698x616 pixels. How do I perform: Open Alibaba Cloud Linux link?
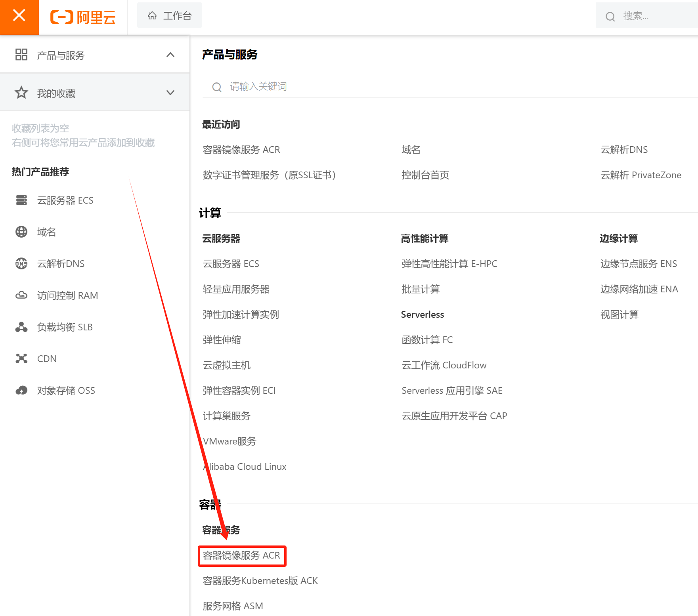point(245,467)
